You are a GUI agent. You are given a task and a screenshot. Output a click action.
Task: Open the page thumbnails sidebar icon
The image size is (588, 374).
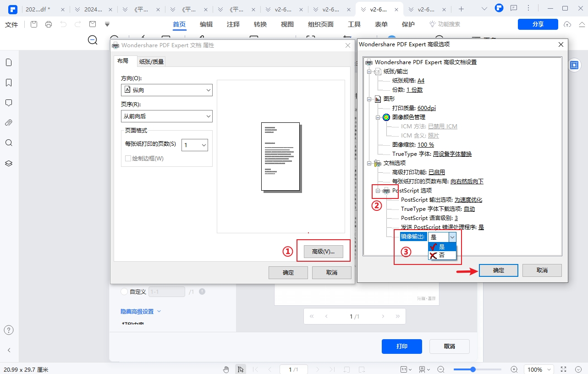coord(9,63)
